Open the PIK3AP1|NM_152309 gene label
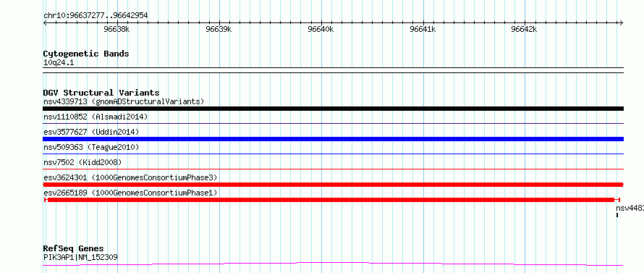This screenshot has height=273, width=644. [x=80, y=258]
